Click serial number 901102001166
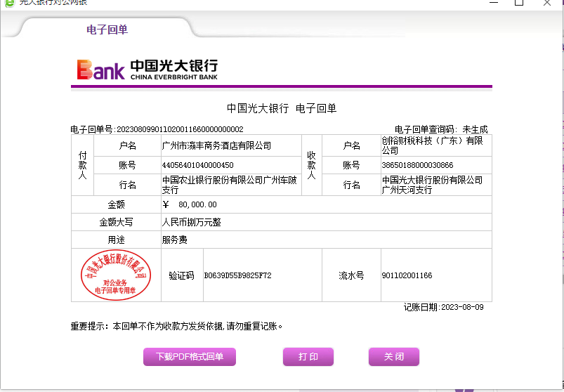564x392 pixels. coord(407,276)
